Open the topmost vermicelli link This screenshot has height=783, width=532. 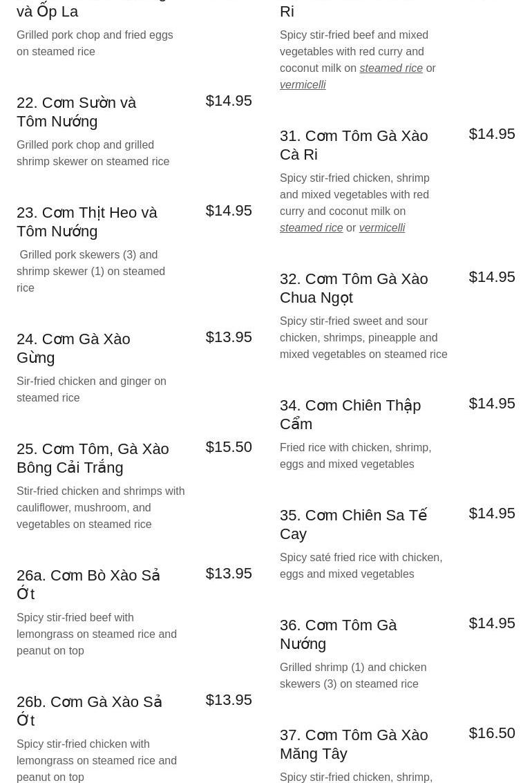tap(303, 84)
